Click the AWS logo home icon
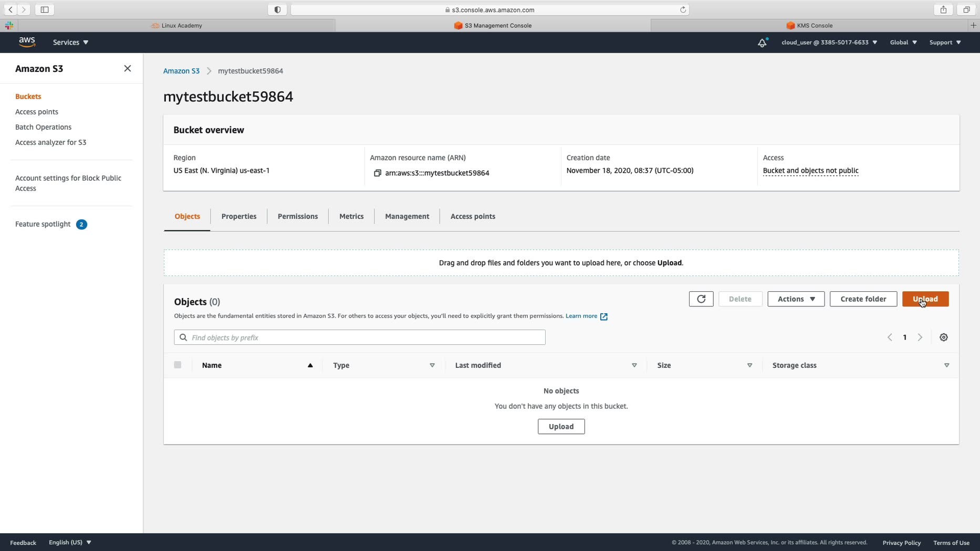This screenshot has width=980, height=551. 27,42
